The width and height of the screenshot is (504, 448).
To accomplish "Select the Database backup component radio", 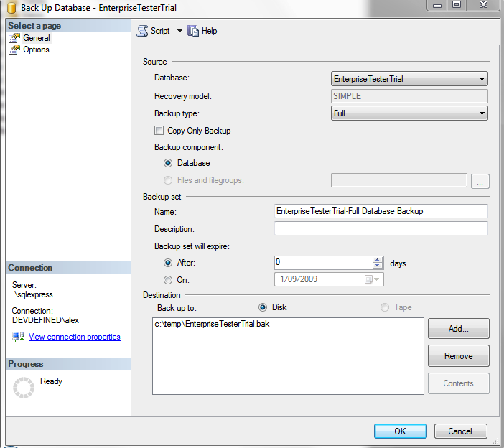I will tap(168, 163).
